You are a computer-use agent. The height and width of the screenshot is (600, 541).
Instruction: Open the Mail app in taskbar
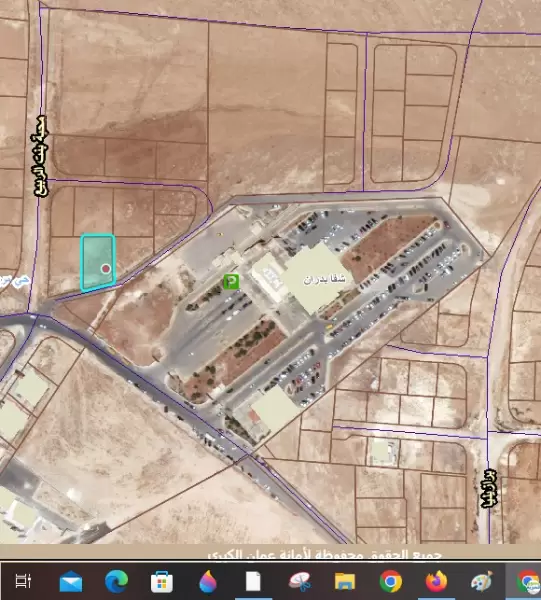coord(71,582)
